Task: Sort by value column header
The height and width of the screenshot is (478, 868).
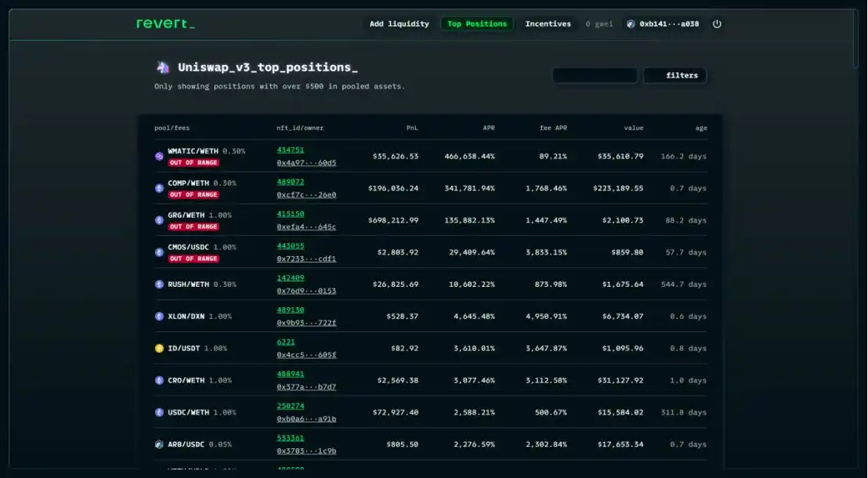Action: point(633,128)
